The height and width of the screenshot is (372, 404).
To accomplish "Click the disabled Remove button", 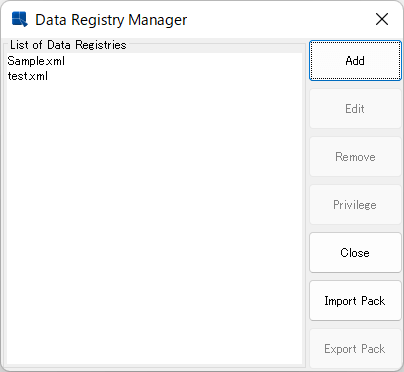I will (x=355, y=157).
